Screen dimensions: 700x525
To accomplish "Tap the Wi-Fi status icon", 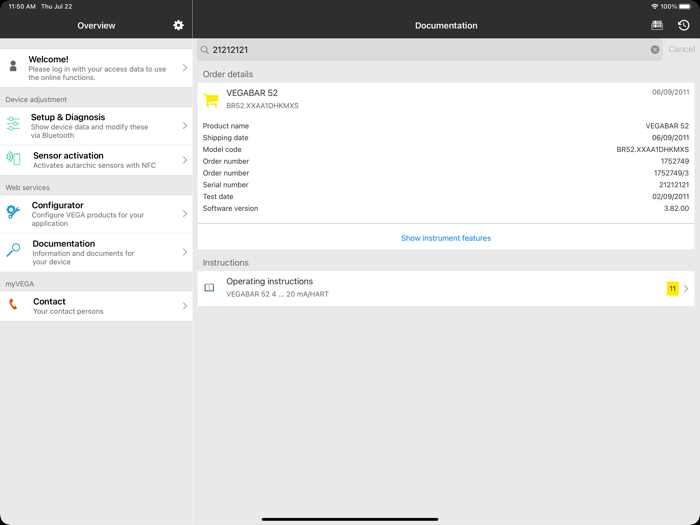I will tap(654, 7).
